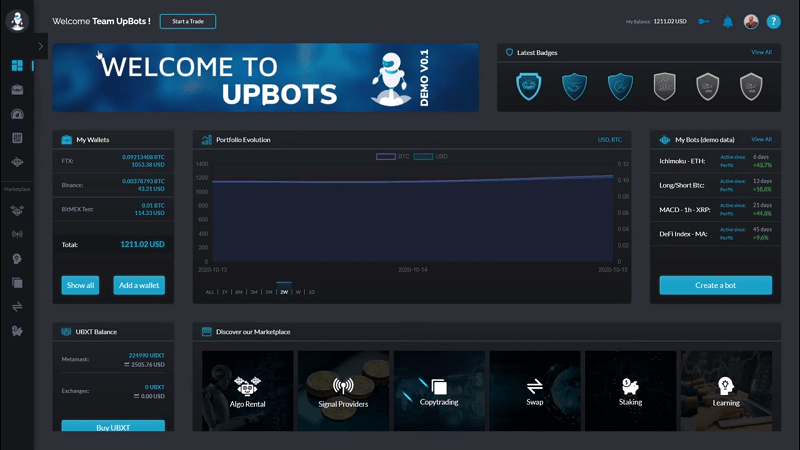
Task: Toggle the BTC legend series in chart
Action: [393, 157]
